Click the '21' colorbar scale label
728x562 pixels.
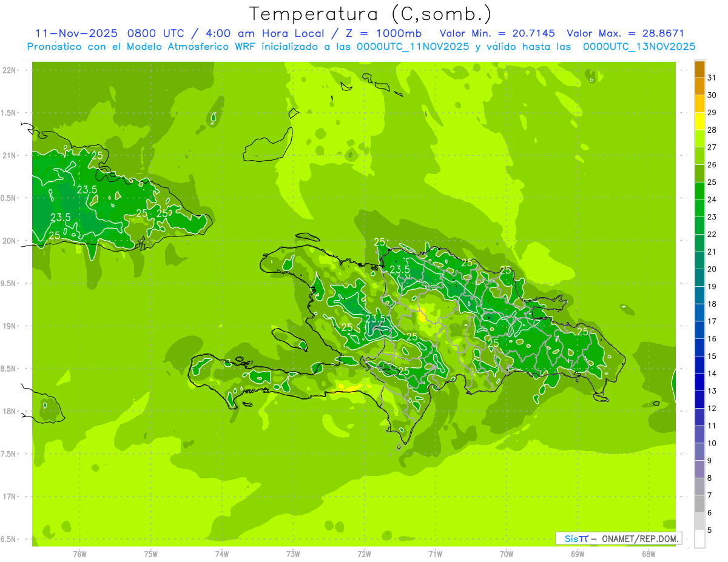[712, 252]
